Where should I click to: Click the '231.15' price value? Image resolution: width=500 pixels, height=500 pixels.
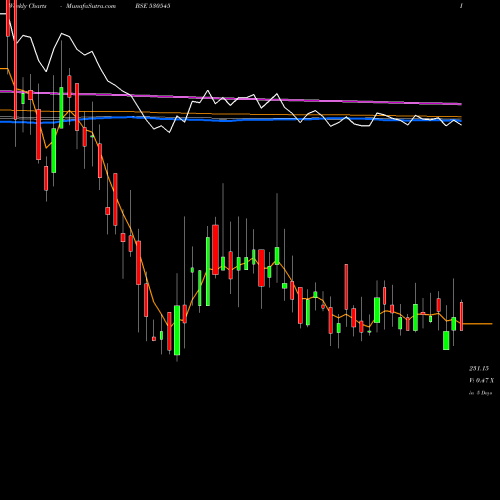[479, 368]
